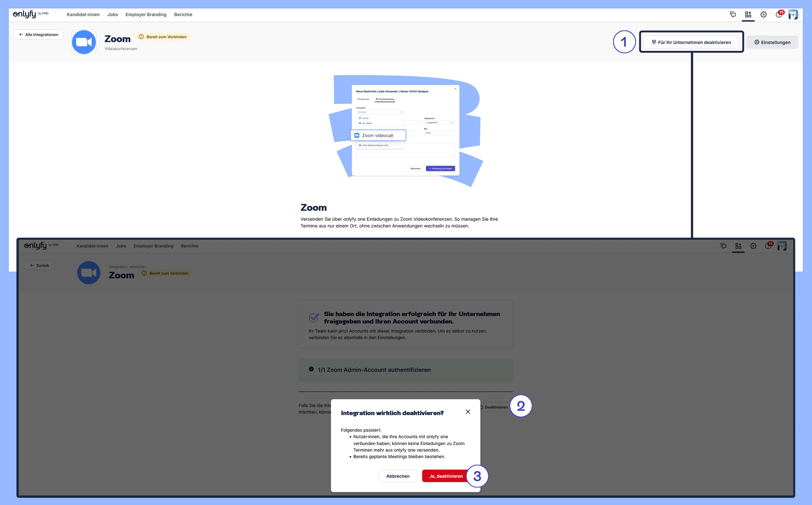Click the settings gear icon in top bar
The image size is (812, 505).
coord(764,14)
